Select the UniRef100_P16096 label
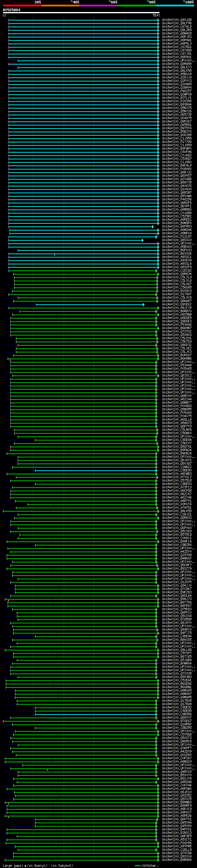 click(x=177, y=843)
